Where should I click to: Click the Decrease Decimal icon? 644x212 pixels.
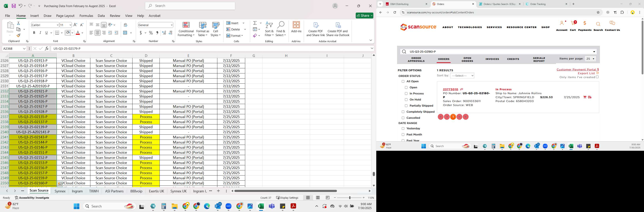pyautogui.click(x=170, y=33)
